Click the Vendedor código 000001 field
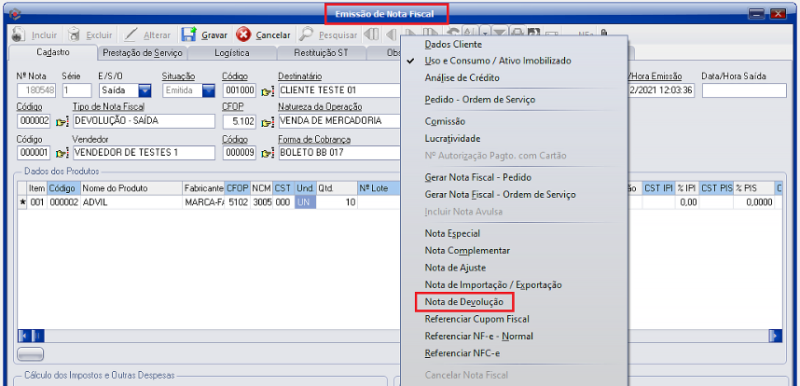800x386 pixels. tap(34, 152)
